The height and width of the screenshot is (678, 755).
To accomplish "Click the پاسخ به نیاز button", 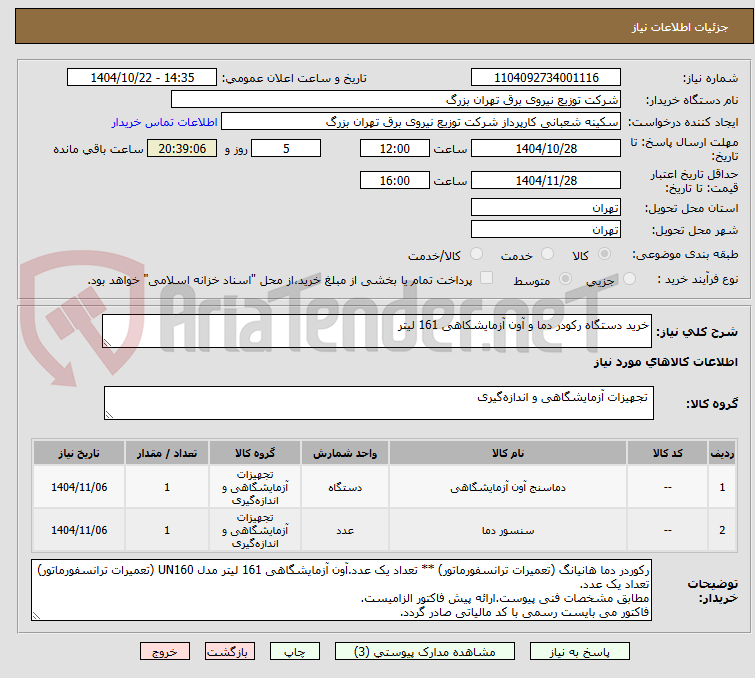I will (579, 652).
